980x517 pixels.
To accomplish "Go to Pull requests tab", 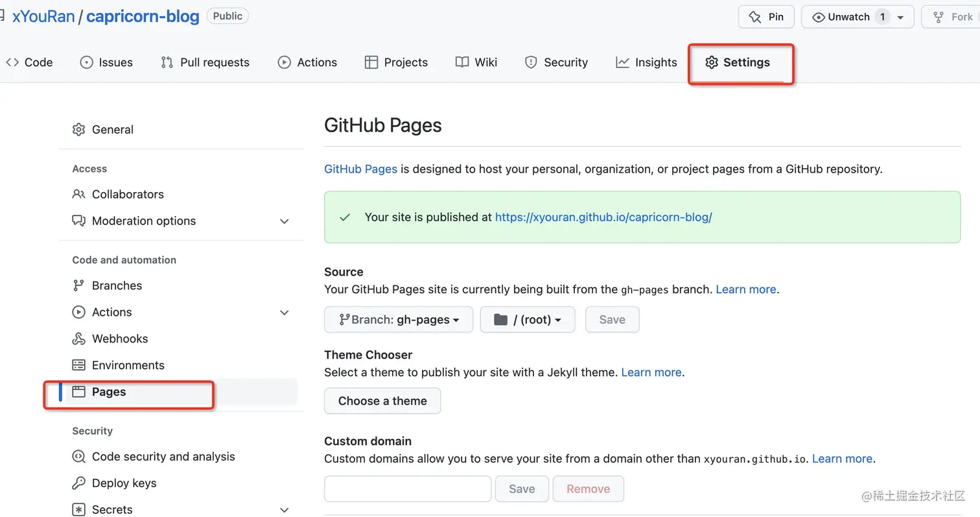I will (x=205, y=62).
